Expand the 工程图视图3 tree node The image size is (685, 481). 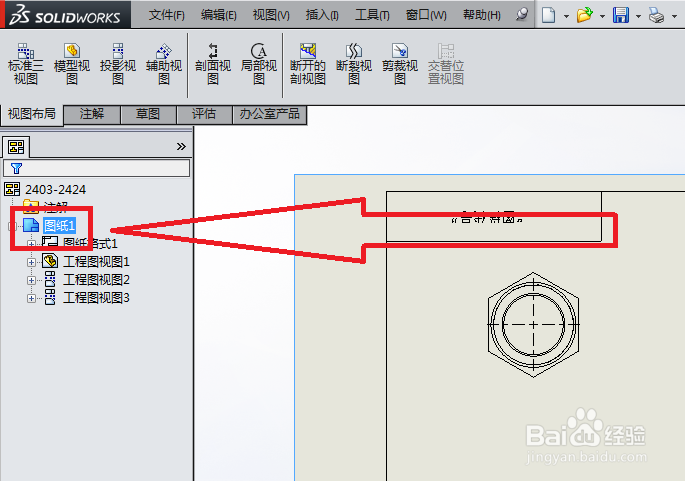(31, 298)
